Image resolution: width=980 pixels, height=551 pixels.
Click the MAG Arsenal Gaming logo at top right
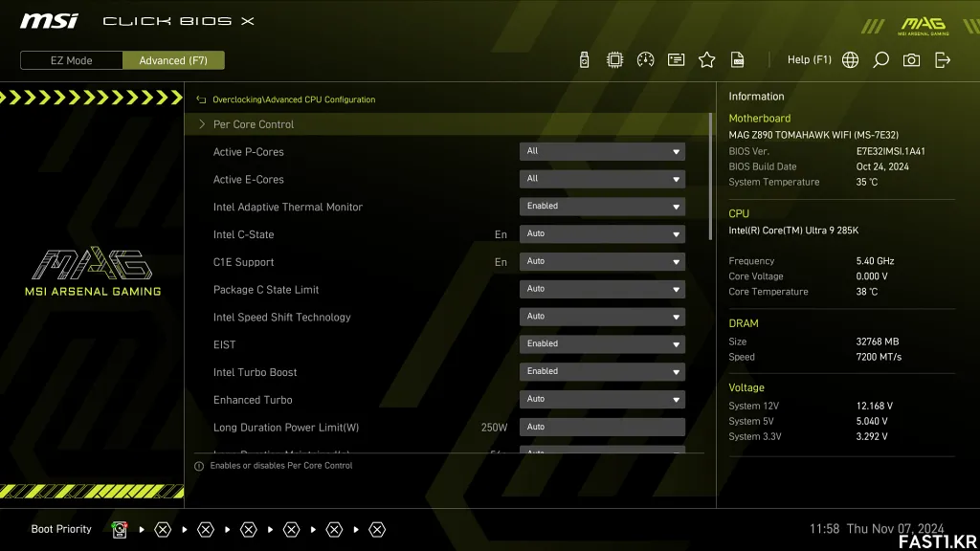tap(924, 26)
